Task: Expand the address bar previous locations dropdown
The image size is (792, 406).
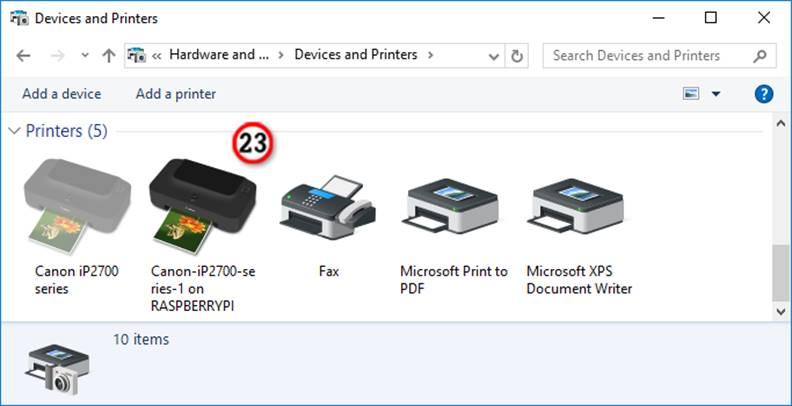Action: pyautogui.click(x=494, y=56)
